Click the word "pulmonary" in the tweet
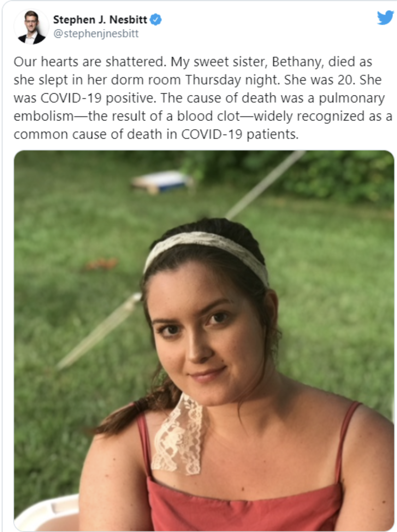The width and height of the screenshot is (397, 532). (x=351, y=99)
